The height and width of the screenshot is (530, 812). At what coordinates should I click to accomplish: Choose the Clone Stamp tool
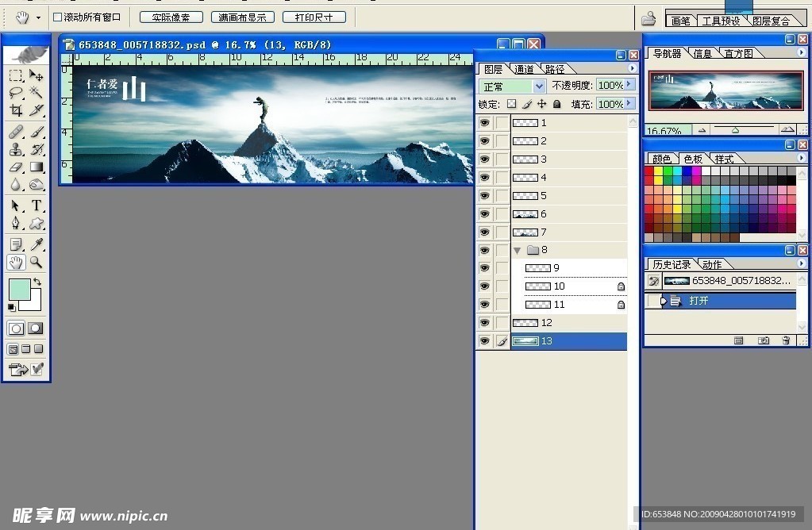point(16,149)
